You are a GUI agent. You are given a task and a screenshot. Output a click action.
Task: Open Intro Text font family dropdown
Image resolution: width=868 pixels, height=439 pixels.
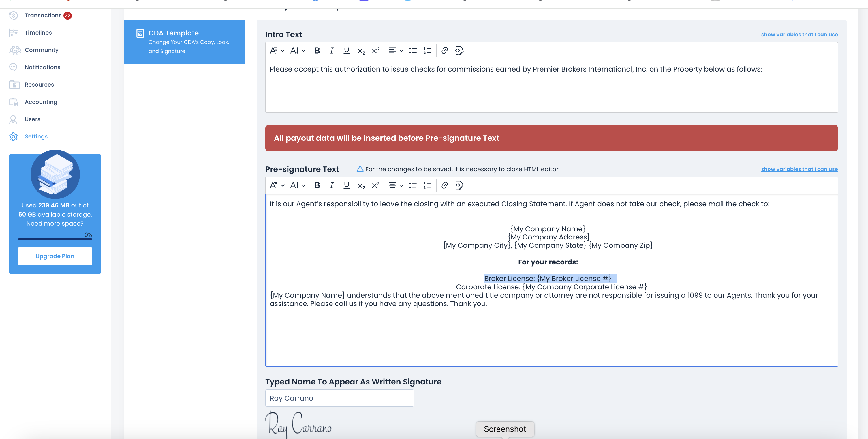click(x=277, y=50)
